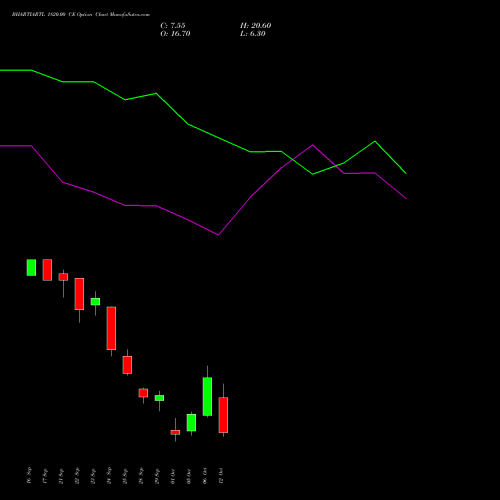
Task: Select the red candle above 17 Sep
Action: click(47, 270)
